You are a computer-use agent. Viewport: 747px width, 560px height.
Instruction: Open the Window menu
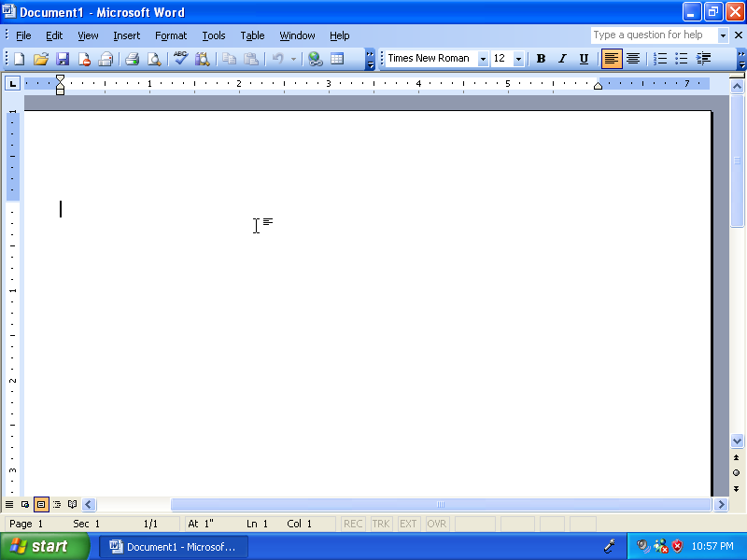pyautogui.click(x=297, y=35)
